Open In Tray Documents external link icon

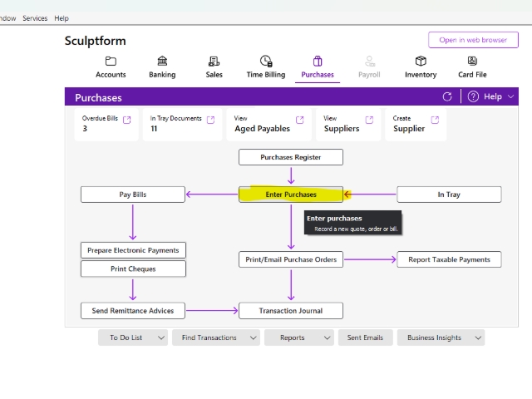(210, 120)
